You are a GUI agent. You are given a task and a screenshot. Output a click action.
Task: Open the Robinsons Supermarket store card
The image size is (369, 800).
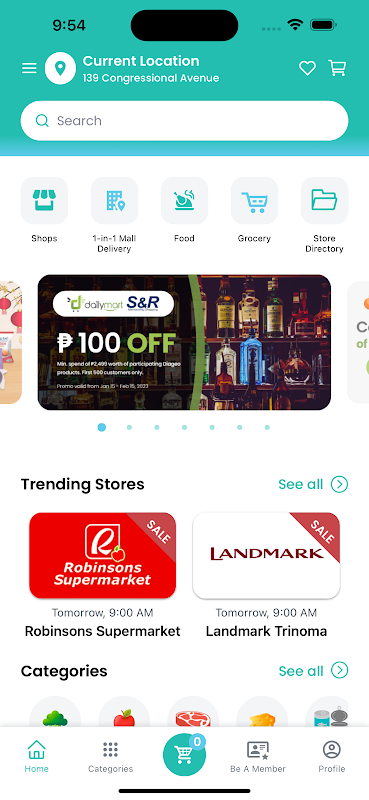[103, 576]
